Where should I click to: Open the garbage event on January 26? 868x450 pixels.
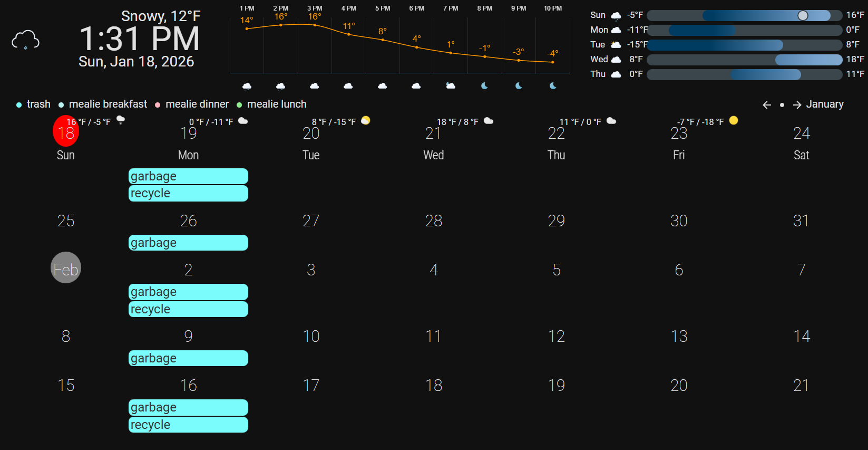click(x=188, y=243)
